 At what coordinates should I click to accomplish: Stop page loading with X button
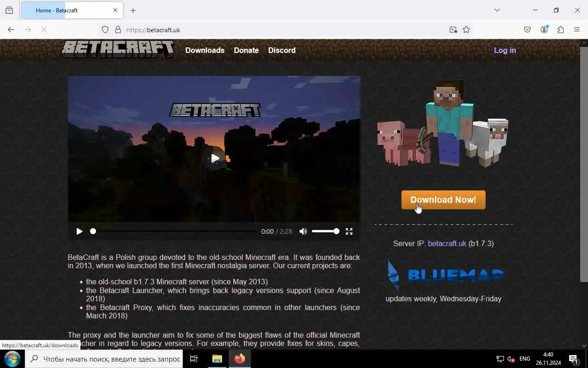[44, 29]
